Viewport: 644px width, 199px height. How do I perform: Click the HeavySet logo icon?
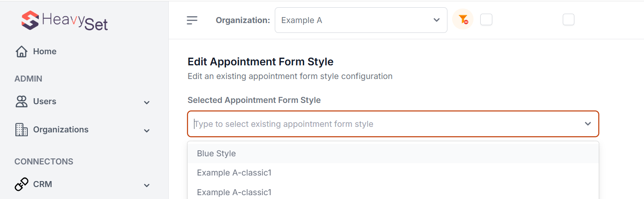(x=30, y=20)
